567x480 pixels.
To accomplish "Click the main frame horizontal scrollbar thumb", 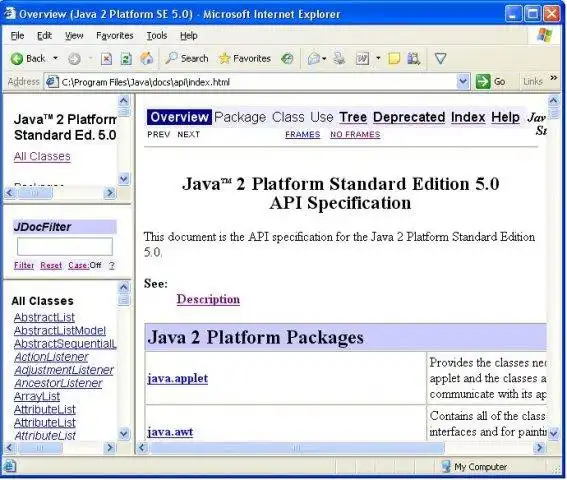I will click(297, 448).
